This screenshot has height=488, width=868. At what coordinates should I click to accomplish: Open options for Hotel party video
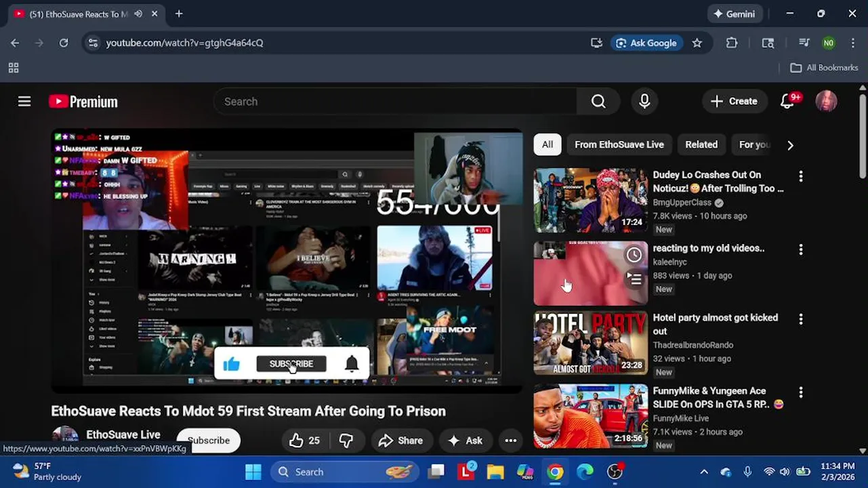click(801, 319)
